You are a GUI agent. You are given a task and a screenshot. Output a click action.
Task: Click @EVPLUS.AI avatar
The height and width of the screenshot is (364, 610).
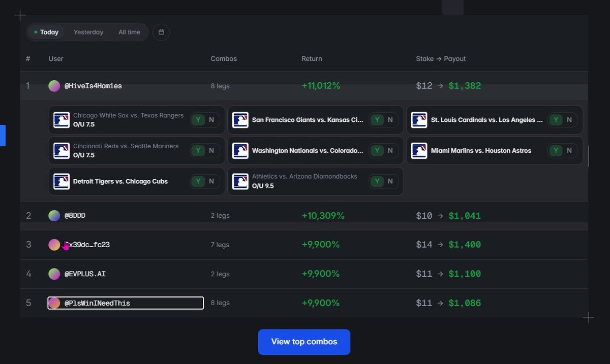[54, 274]
